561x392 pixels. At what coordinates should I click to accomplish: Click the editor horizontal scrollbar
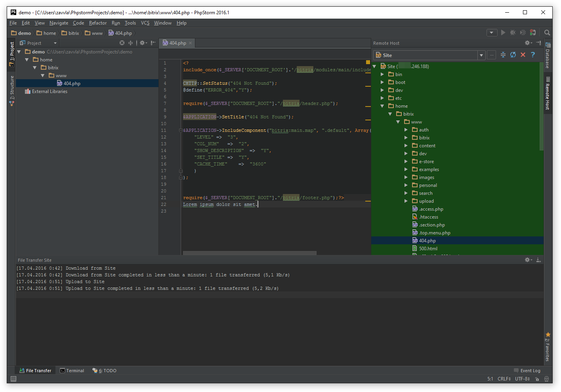pyautogui.click(x=250, y=253)
